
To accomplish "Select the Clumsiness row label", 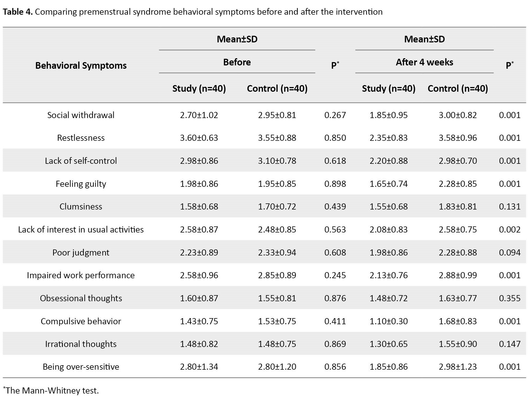I will coord(81,206).
